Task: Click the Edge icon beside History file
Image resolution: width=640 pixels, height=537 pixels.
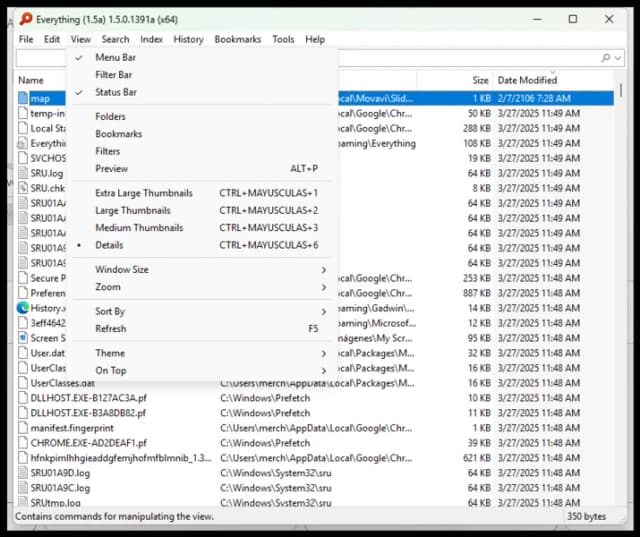Action: point(23,308)
